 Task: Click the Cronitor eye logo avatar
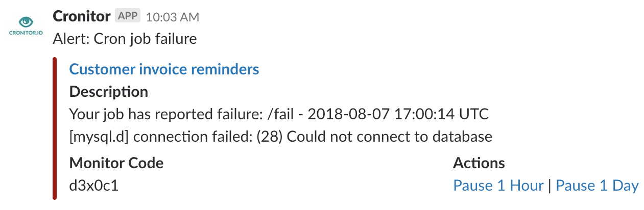pyautogui.click(x=25, y=22)
